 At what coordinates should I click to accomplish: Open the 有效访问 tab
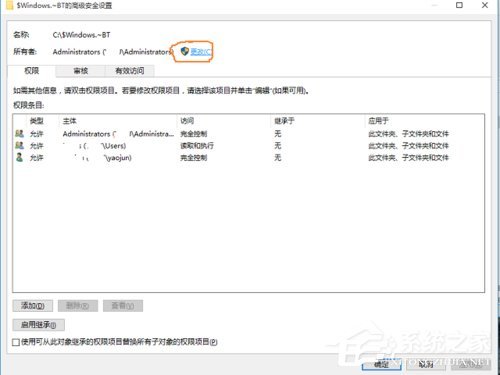130,71
